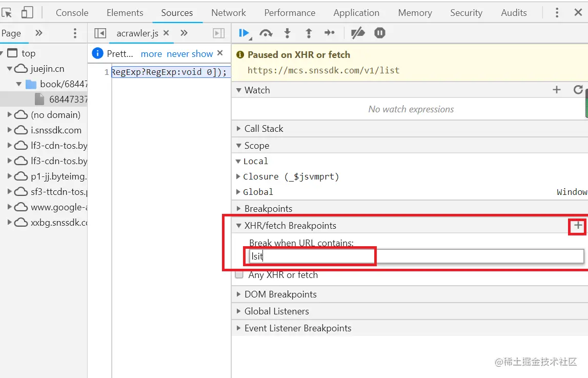Expand the i.snssdk.com node
The image size is (588, 378).
point(10,130)
